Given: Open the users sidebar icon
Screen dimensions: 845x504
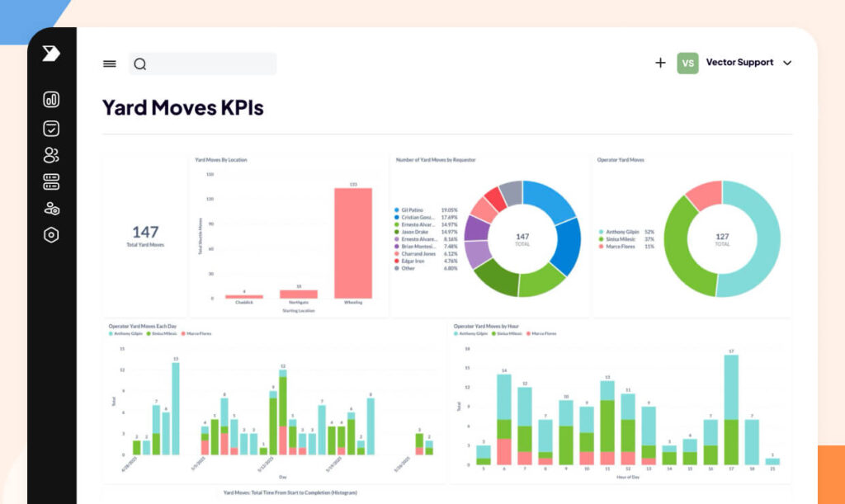Looking at the screenshot, I should [51, 155].
